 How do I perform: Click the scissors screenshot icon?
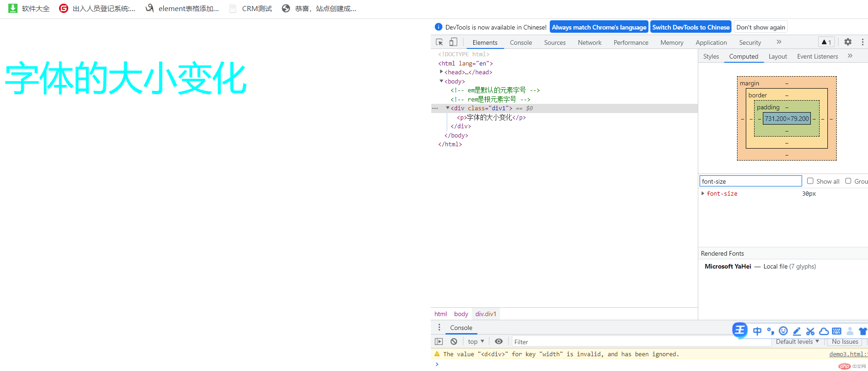pos(810,331)
